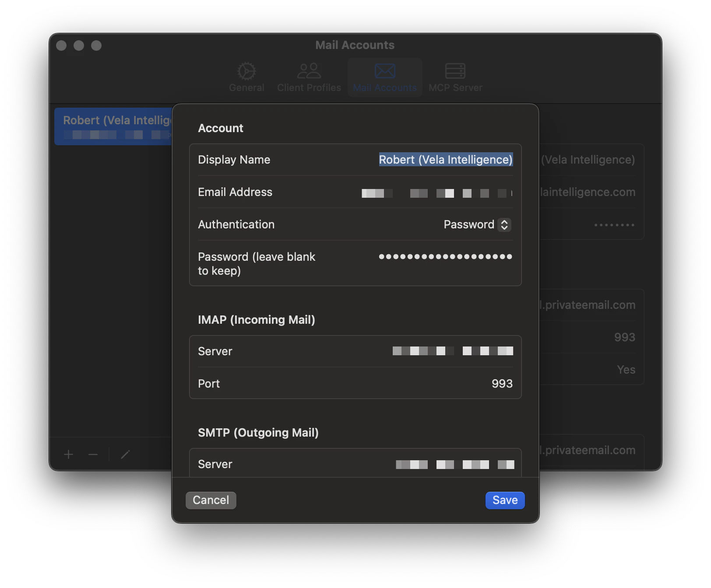Click − to remove the selected account

click(92, 454)
